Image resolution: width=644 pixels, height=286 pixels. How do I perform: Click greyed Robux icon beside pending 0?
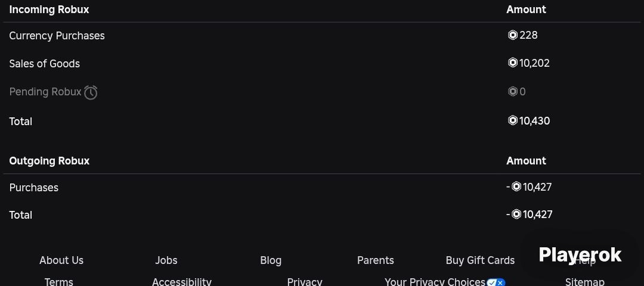[x=513, y=91]
